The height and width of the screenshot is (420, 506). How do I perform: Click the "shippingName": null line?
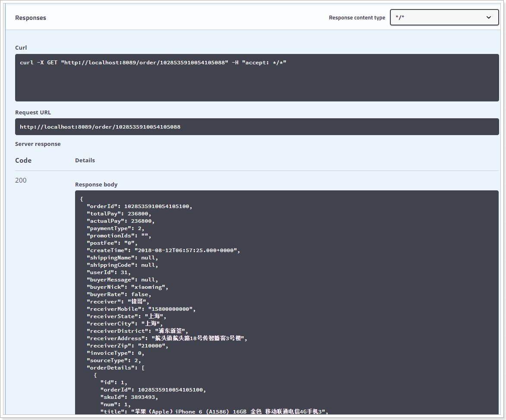click(123, 258)
